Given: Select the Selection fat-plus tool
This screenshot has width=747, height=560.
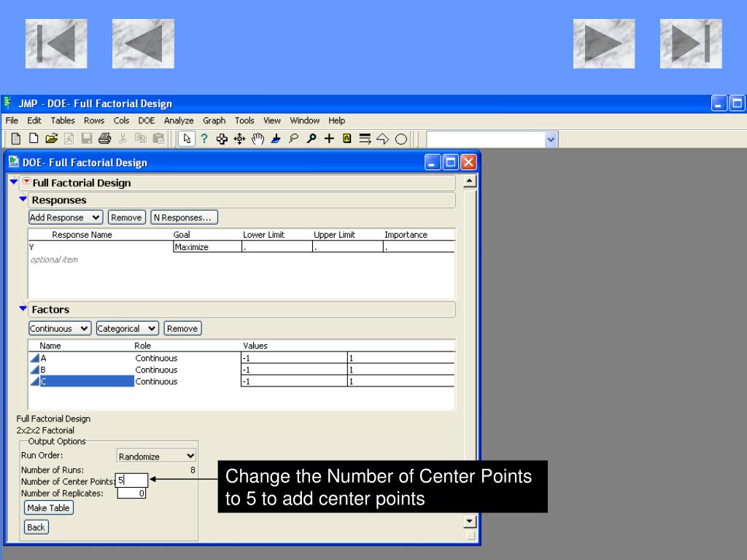Looking at the screenshot, I should (222, 139).
